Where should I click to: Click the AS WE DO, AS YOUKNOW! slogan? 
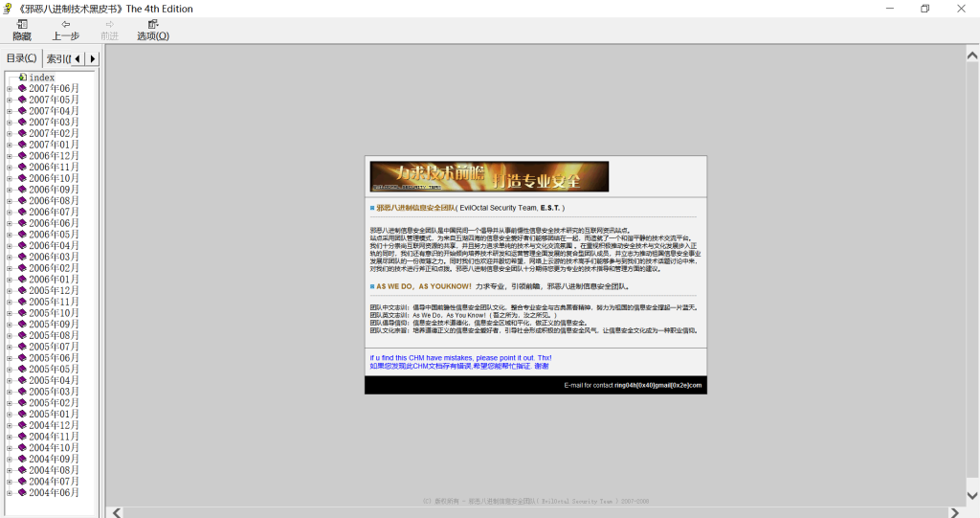click(424, 286)
